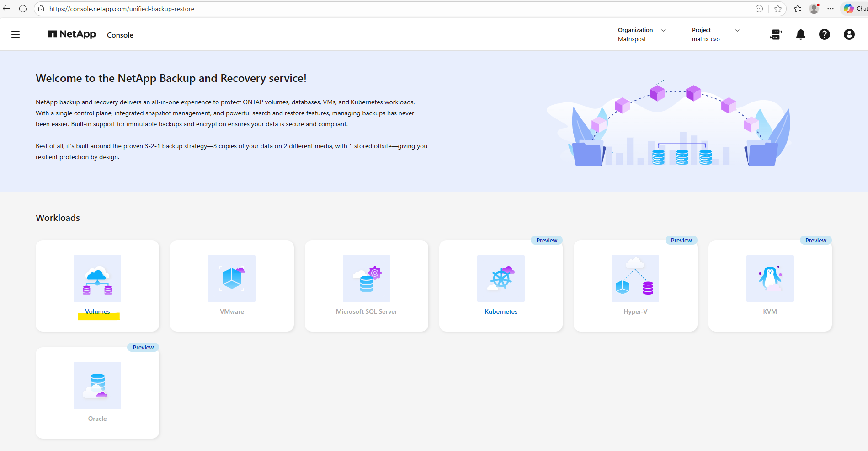Click the Preview badge on Hyper-V card
This screenshot has height=451, width=868.
pos(681,240)
